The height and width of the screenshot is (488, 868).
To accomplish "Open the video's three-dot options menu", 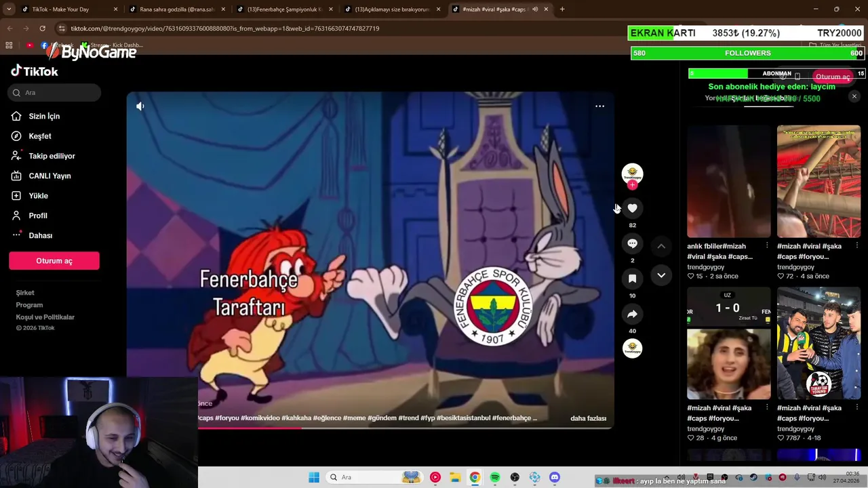I will (x=599, y=106).
